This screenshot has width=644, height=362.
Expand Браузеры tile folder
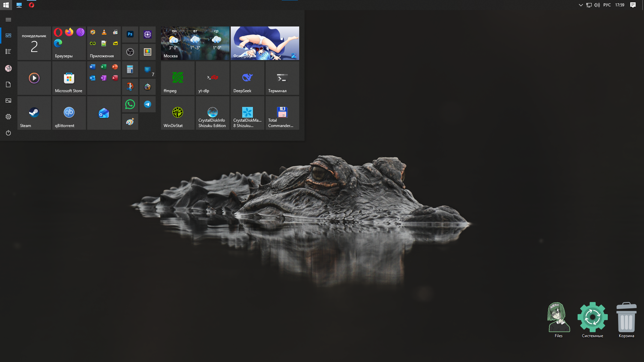coord(69,43)
